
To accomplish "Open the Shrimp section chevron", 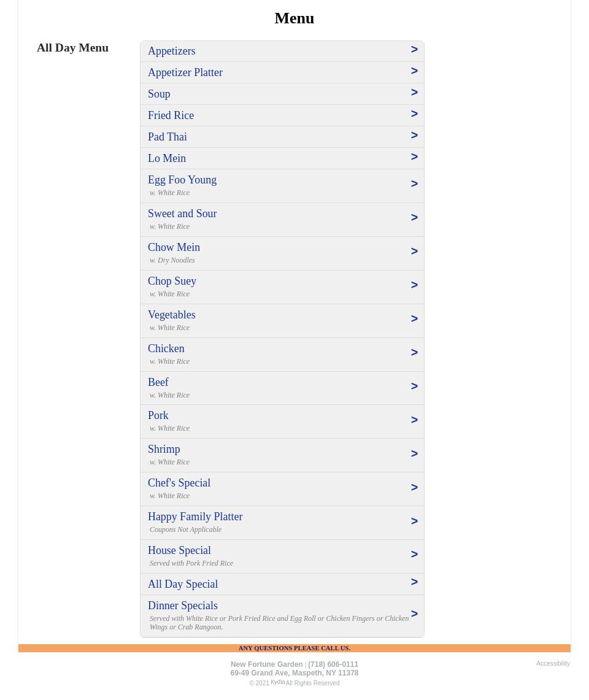I will tap(414, 455).
